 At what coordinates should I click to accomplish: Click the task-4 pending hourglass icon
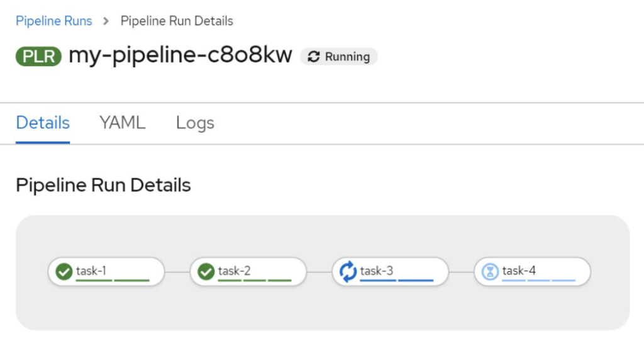coord(490,272)
